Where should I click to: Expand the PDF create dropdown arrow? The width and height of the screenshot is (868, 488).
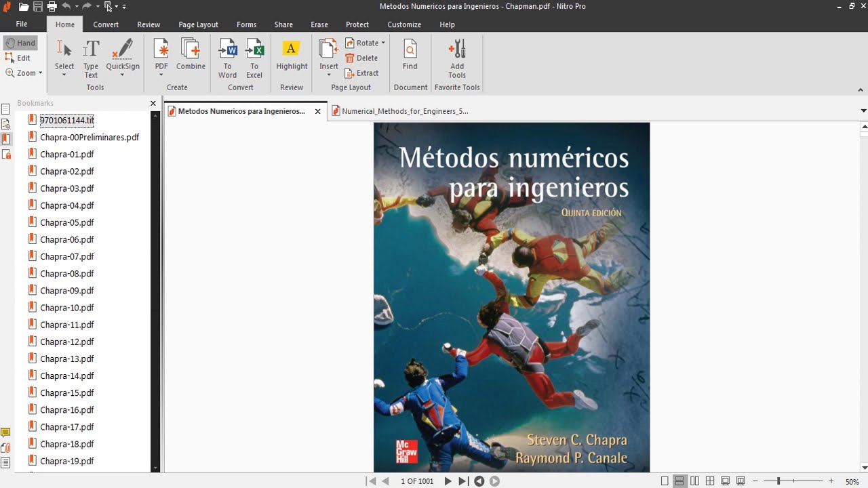click(x=161, y=75)
